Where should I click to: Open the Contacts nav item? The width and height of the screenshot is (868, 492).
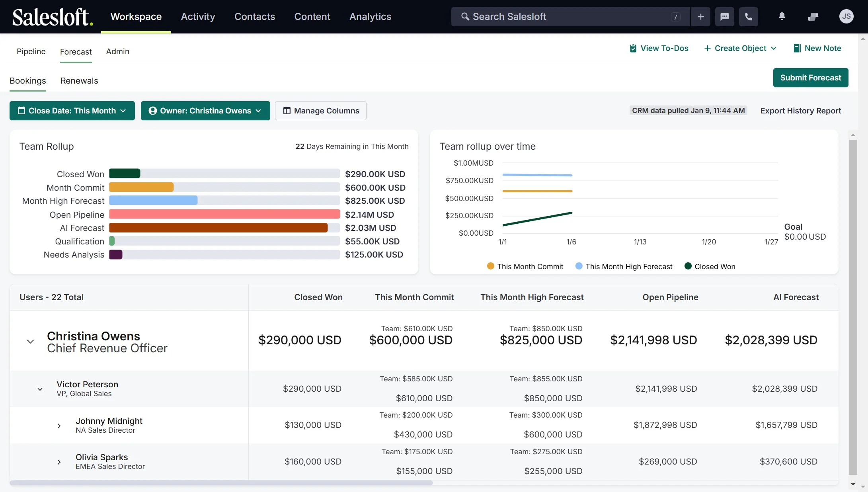point(255,17)
